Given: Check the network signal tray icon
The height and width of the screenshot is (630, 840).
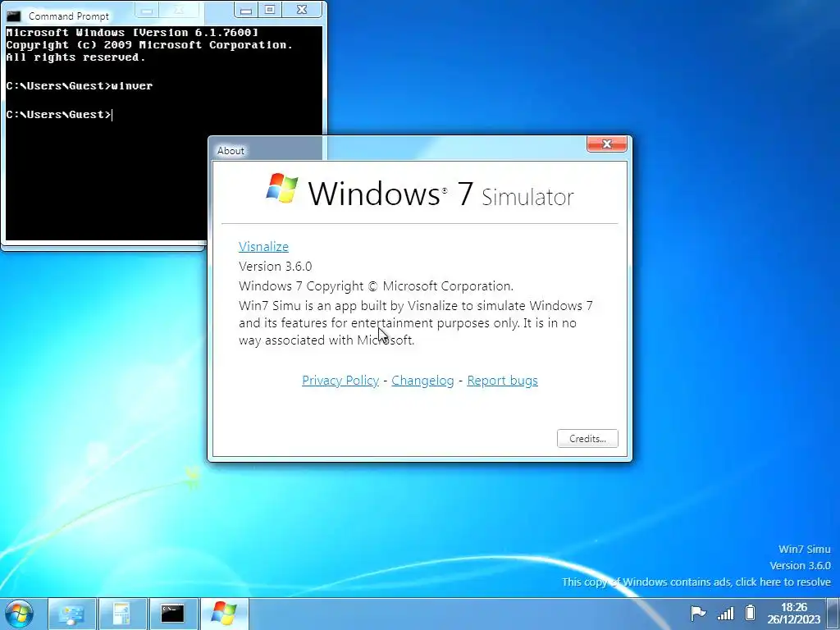Looking at the screenshot, I should point(725,614).
